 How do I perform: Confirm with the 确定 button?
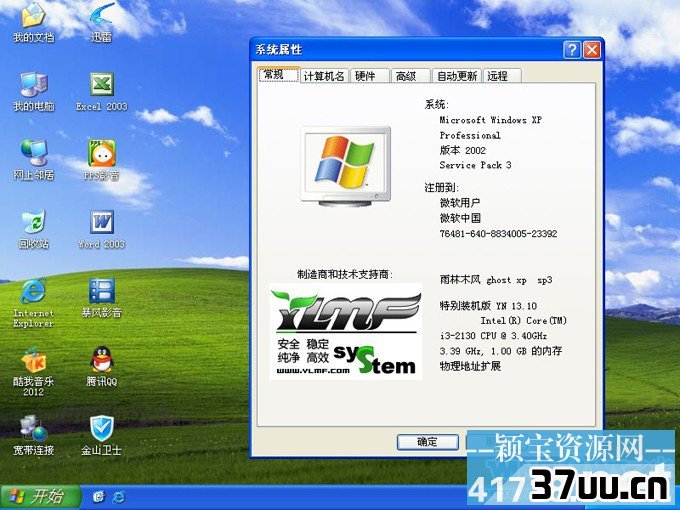428,442
